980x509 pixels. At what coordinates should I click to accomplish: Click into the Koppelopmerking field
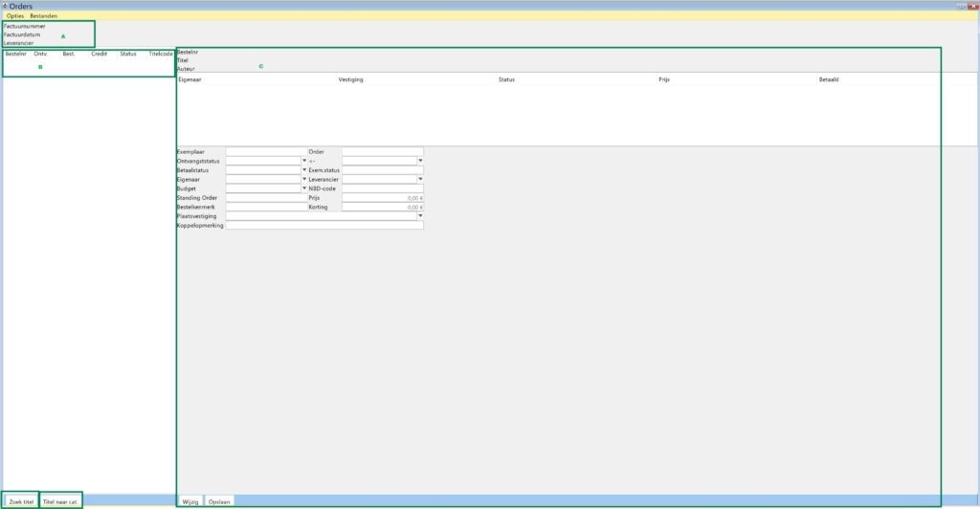pos(324,226)
